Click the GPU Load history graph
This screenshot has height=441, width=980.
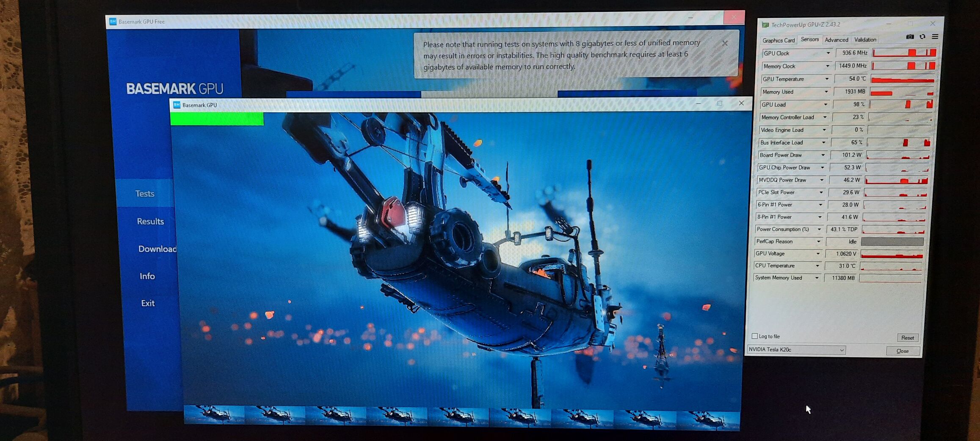tap(901, 104)
